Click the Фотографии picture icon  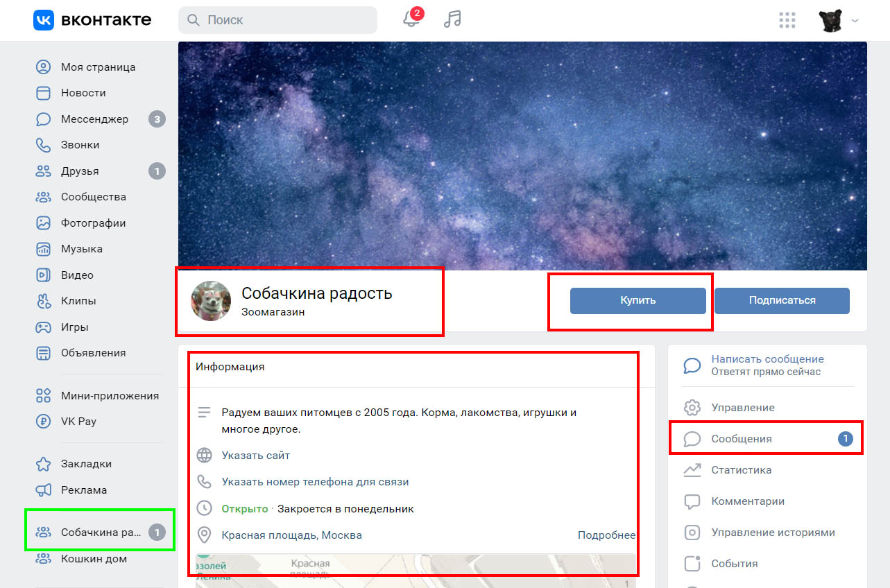[x=44, y=223]
